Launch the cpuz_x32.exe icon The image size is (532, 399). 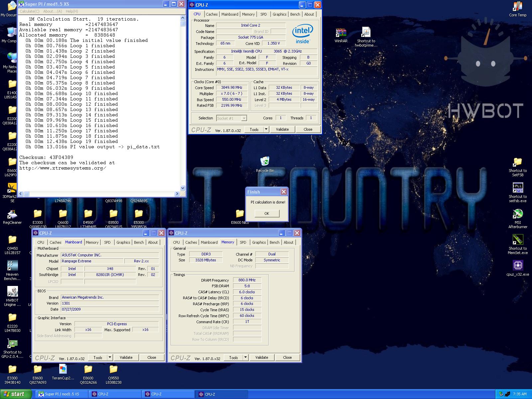pyautogui.click(x=518, y=265)
